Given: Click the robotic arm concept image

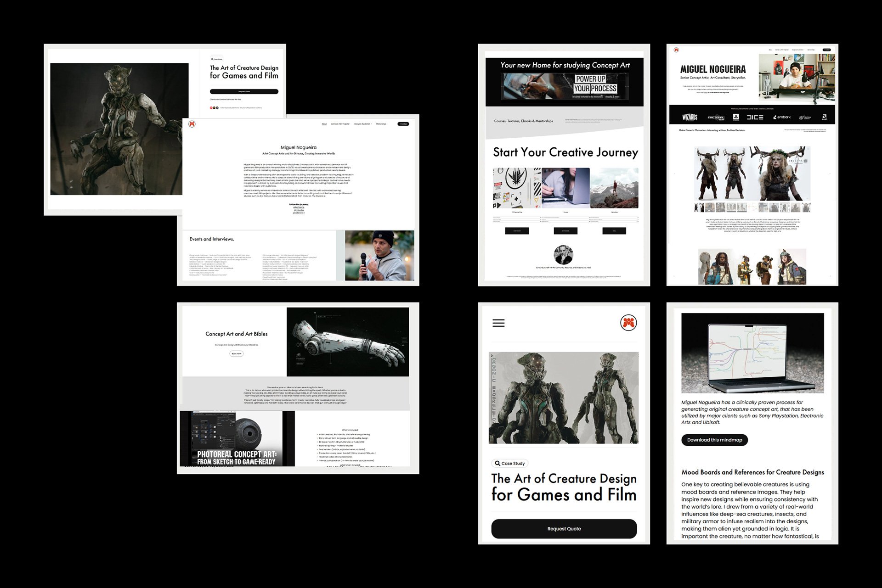Looking at the screenshot, I should (x=348, y=342).
